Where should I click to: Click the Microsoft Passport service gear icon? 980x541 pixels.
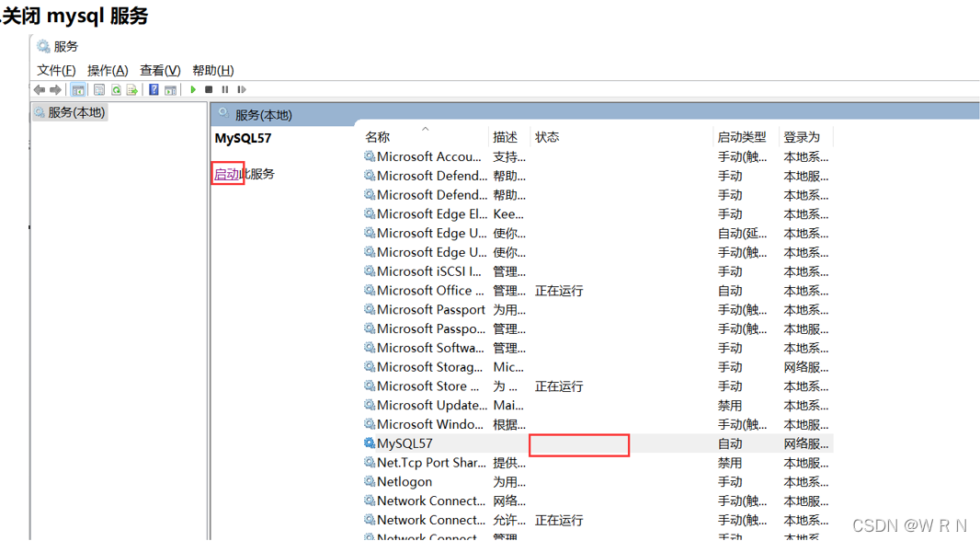point(370,309)
